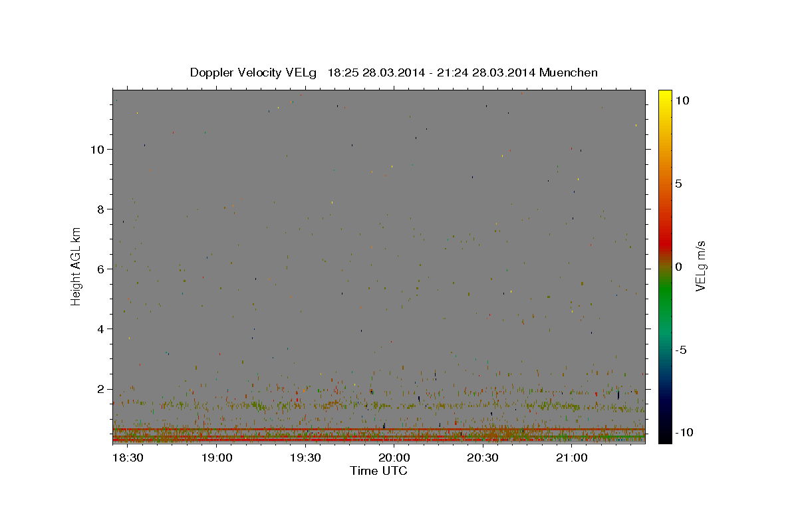Click the red horizontal band near ground level

(378, 430)
